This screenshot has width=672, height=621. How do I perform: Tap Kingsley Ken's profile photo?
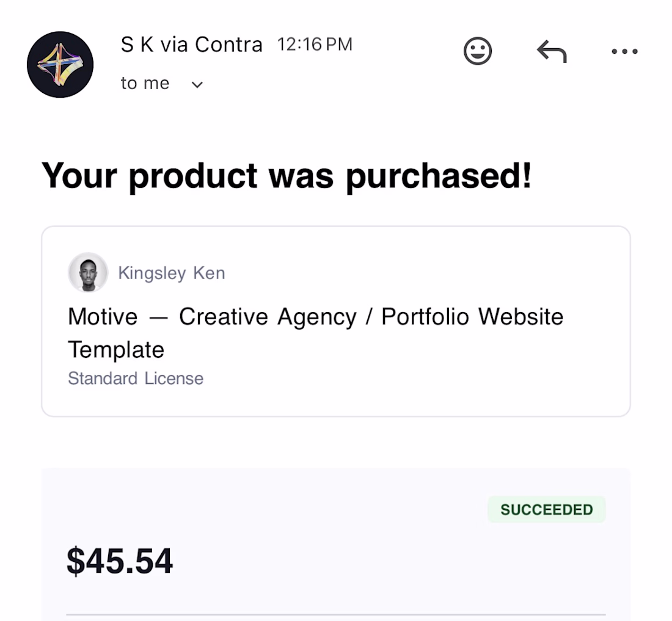pyautogui.click(x=88, y=272)
